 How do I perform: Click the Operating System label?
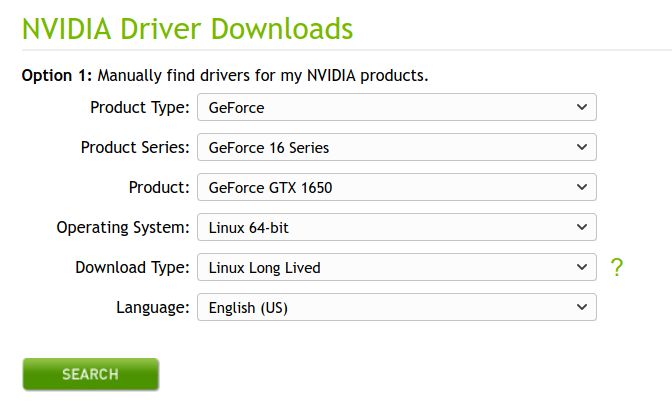[x=123, y=227]
